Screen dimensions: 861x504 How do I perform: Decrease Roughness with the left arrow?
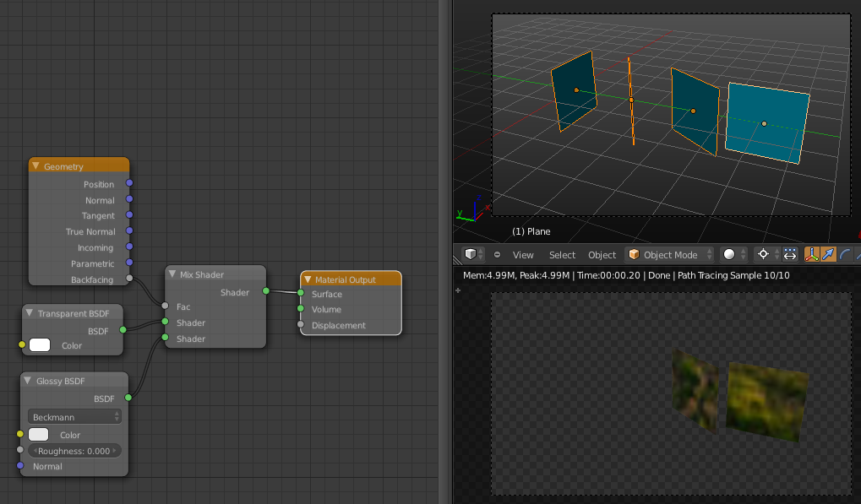35,451
